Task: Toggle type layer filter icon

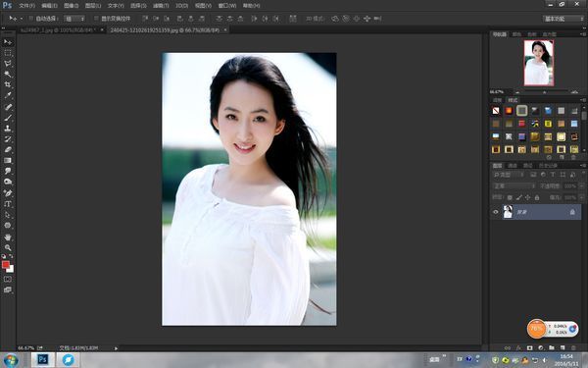Action: click(553, 175)
